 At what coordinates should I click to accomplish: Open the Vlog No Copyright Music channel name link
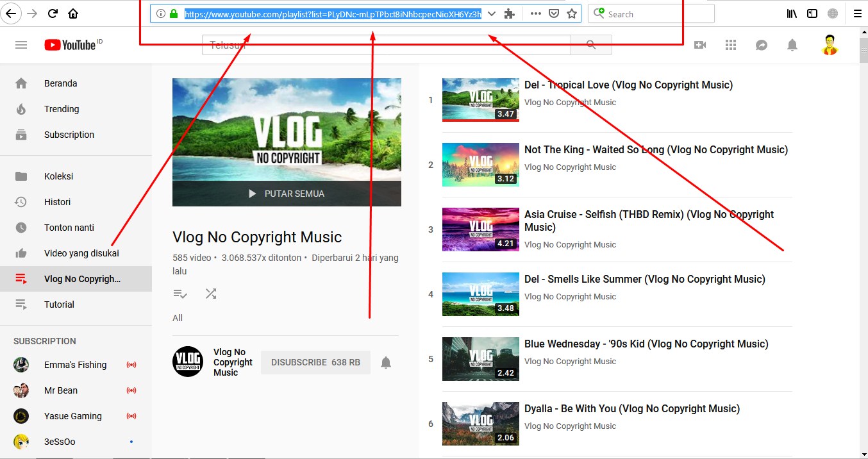tap(233, 362)
